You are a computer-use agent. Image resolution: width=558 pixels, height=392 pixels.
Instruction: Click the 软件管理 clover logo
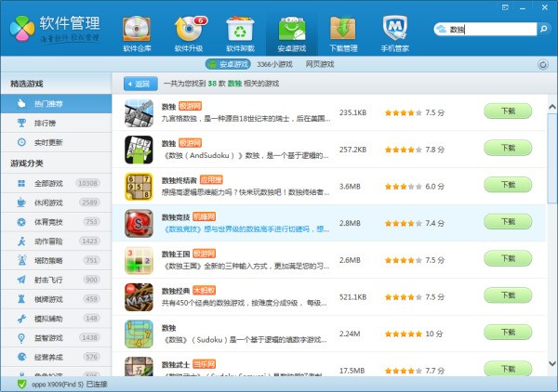tap(22, 29)
